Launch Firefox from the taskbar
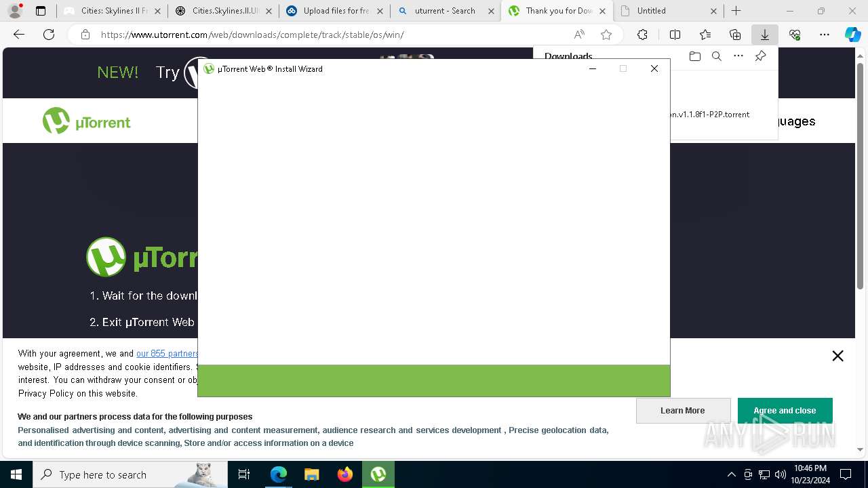The image size is (868, 488). pyautogui.click(x=344, y=474)
